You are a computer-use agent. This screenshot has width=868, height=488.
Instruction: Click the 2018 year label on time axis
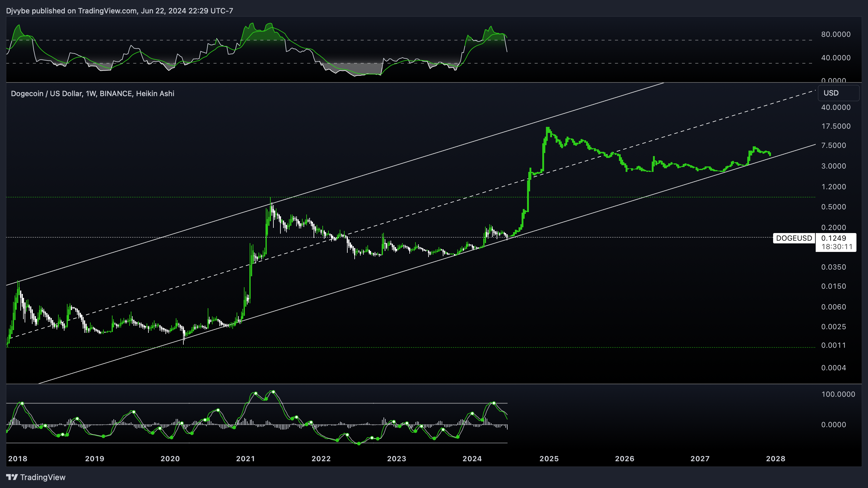[x=18, y=459]
